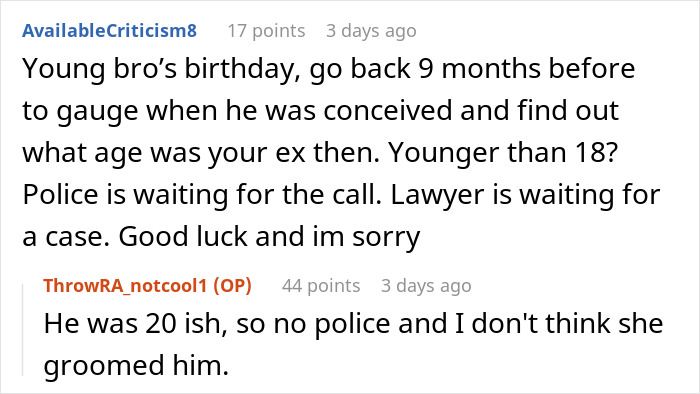This screenshot has height=394, width=700.
Task: Click the 44 points score label
Action: (321, 286)
